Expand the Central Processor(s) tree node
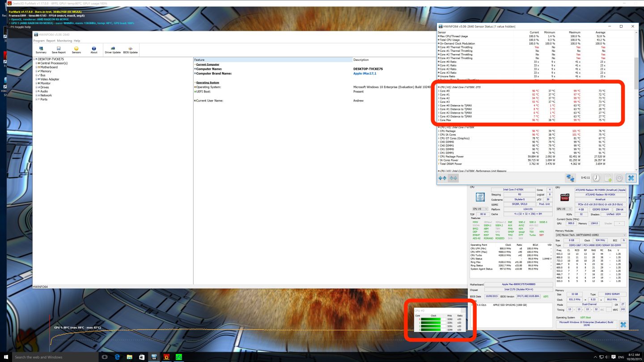 click(36, 63)
